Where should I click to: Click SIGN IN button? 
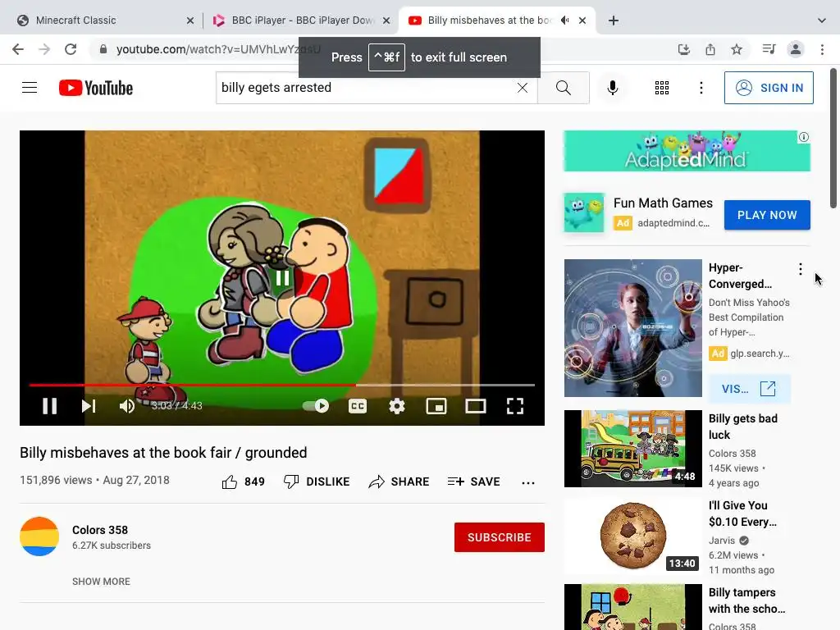pos(769,87)
